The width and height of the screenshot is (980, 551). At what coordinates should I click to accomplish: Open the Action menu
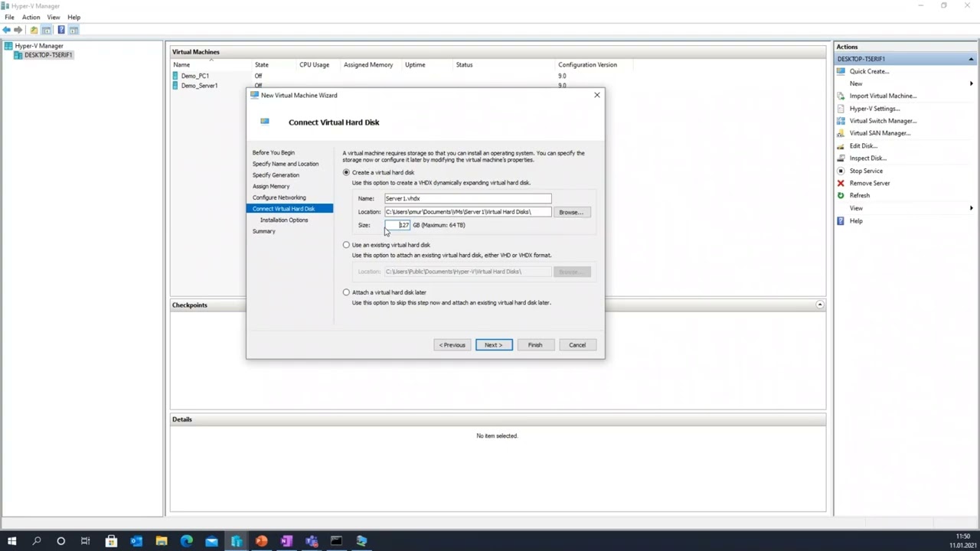31,17
